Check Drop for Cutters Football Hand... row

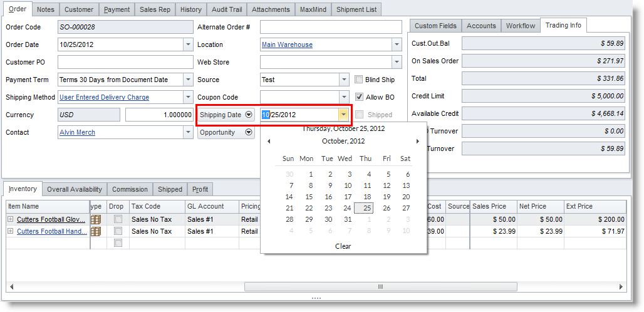coord(118,232)
